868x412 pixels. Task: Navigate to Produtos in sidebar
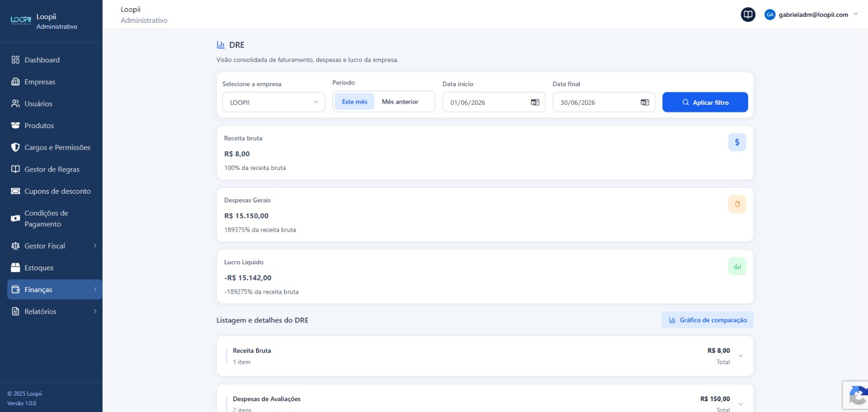tap(55, 125)
